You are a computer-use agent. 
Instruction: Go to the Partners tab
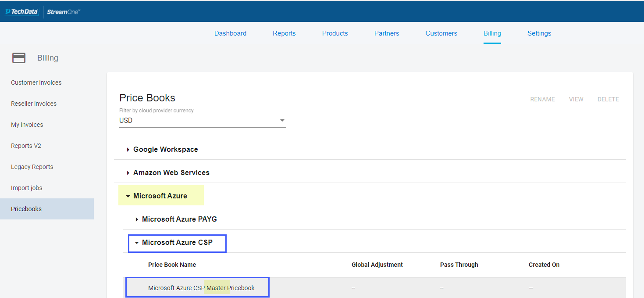(x=387, y=33)
